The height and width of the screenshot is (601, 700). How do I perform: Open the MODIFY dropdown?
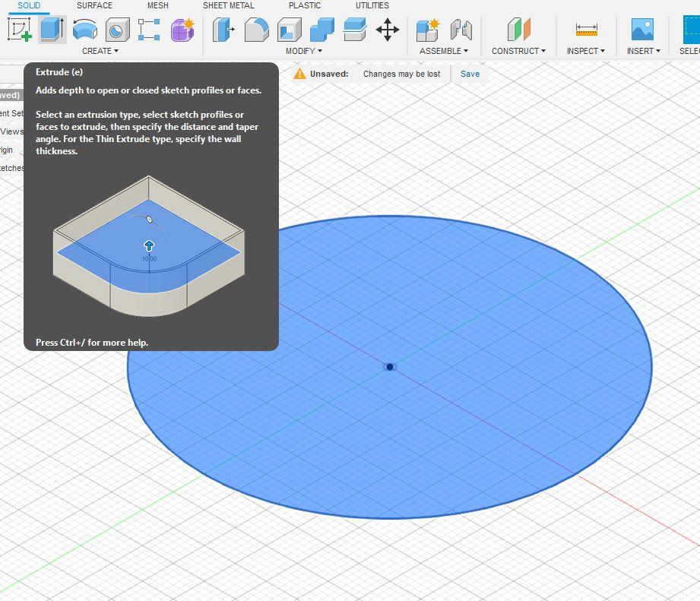tap(304, 51)
